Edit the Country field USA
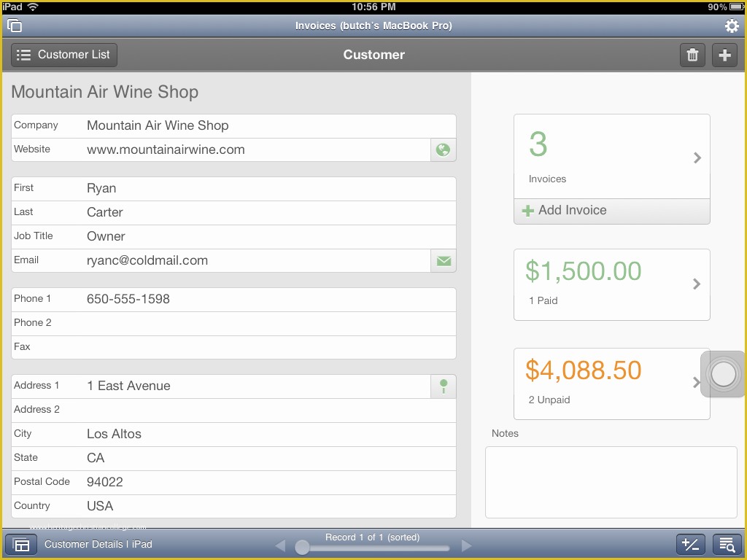Screen dimensions: 747x560 point(233,506)
